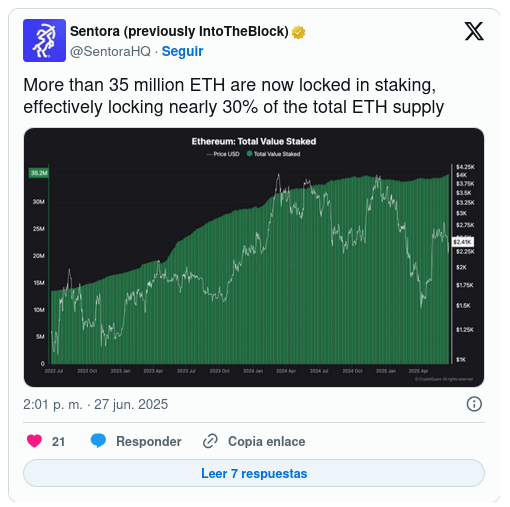The width and height of the screenshot is (510, 507).
Task: Click the green Total Value Staked legend dot
Action: [x=249, y=154]
